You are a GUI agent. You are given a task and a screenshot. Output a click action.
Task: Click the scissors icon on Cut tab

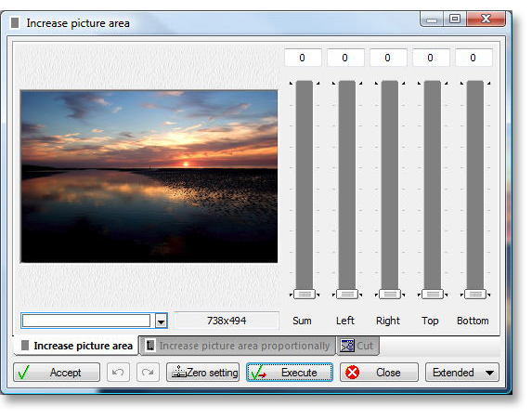click(x=347, y=346)
